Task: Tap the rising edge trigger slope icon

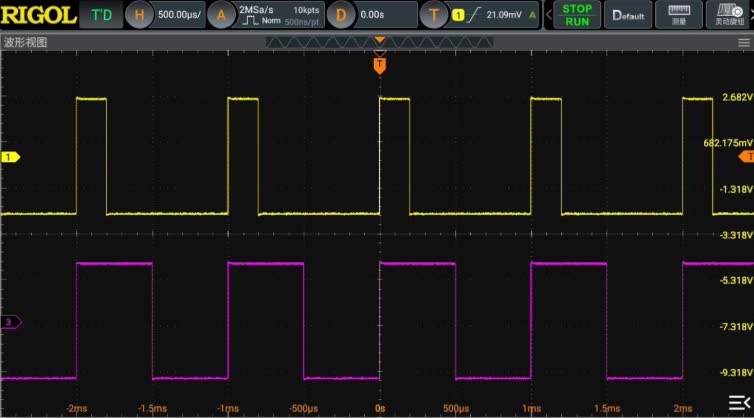Action: coord(474,15)
